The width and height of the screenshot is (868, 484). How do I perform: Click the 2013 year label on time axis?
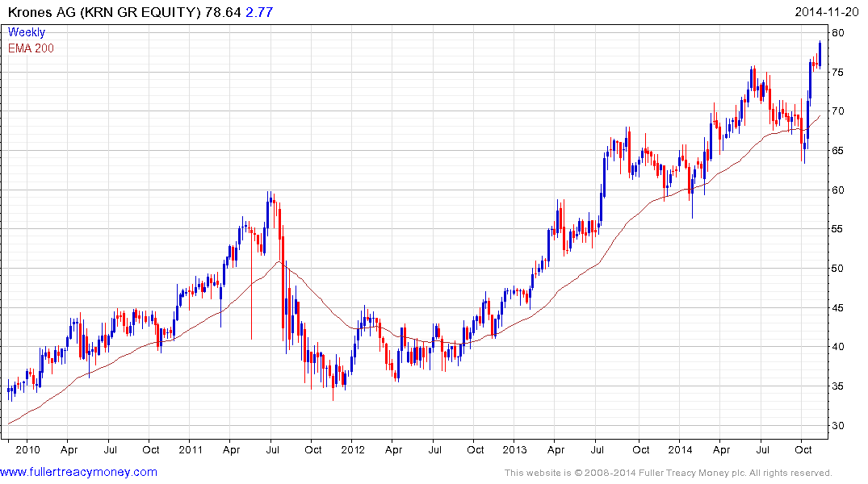(x=515, y=449)
